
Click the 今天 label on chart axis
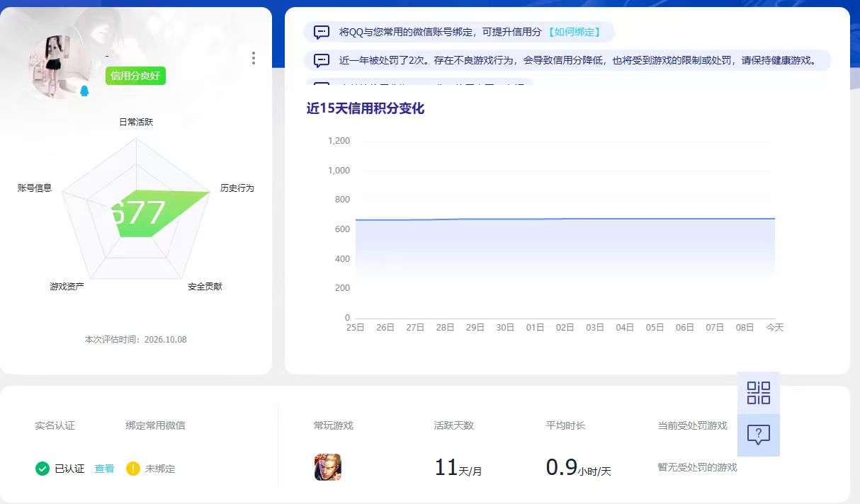tap(775, 328)
